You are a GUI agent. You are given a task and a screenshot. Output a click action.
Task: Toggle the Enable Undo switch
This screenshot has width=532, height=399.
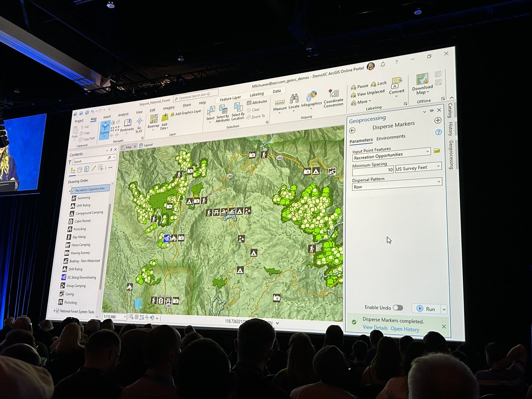399,307
